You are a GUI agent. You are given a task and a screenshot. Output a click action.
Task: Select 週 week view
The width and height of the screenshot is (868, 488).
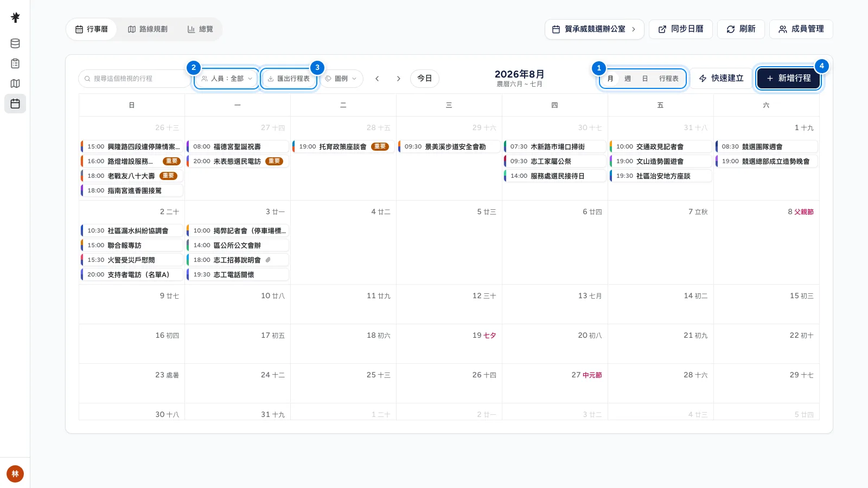[628, 79]
